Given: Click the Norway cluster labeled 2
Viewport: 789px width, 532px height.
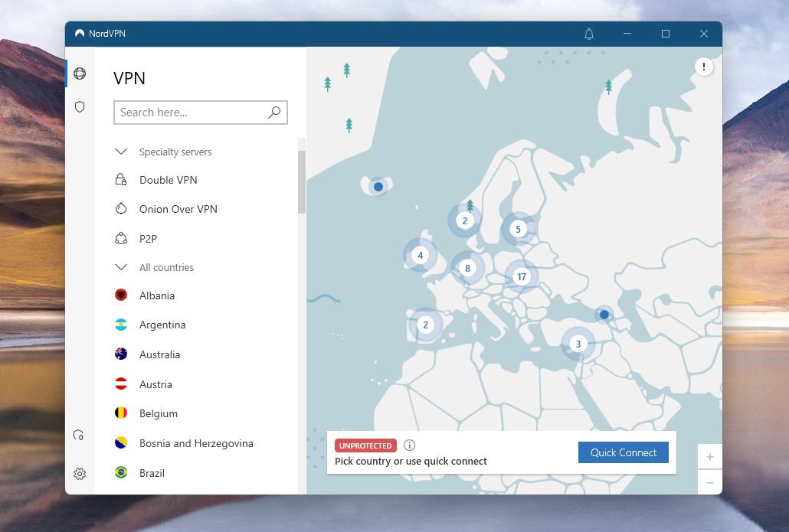Looking at the screenshot, I should 465,220.
